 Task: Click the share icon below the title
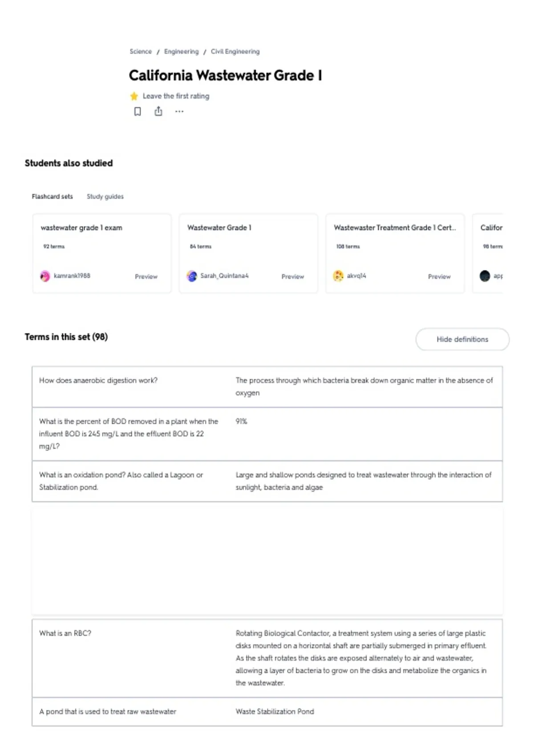158,111
